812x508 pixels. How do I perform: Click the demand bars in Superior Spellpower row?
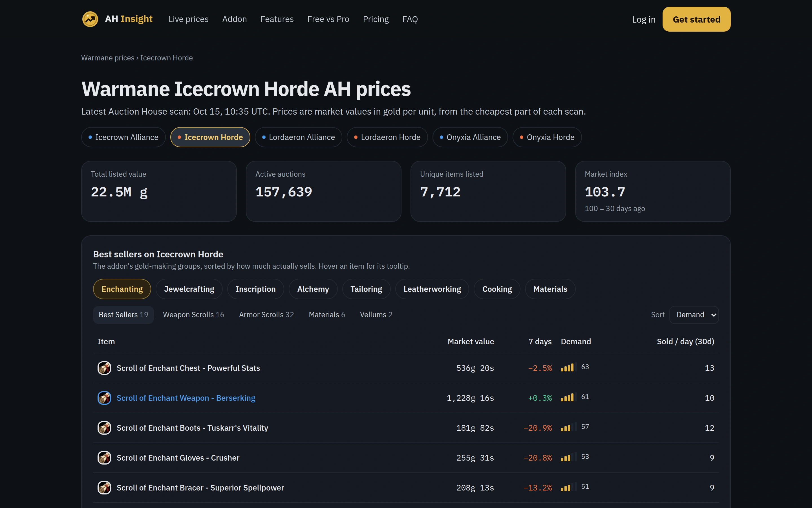[569, 487]
